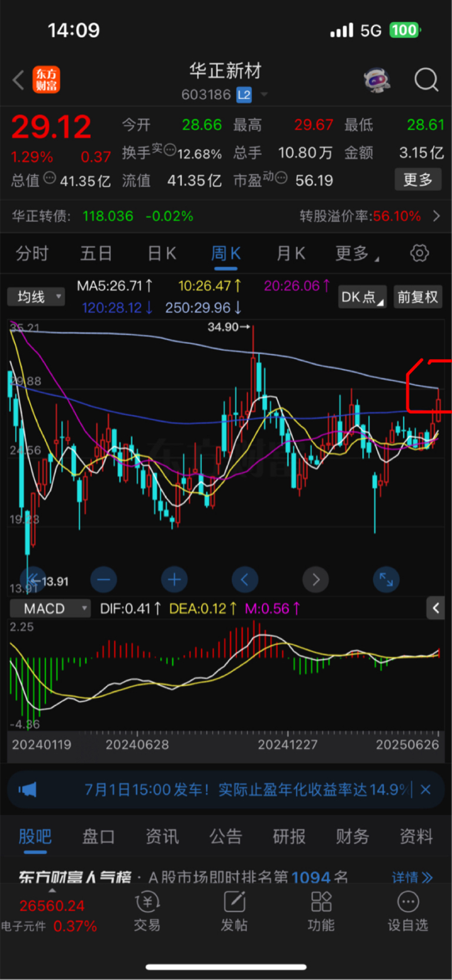The width and height of the screenshot is (452, 980).
Task: Tap the 34.90 high price marker
Action: point(228,327)
